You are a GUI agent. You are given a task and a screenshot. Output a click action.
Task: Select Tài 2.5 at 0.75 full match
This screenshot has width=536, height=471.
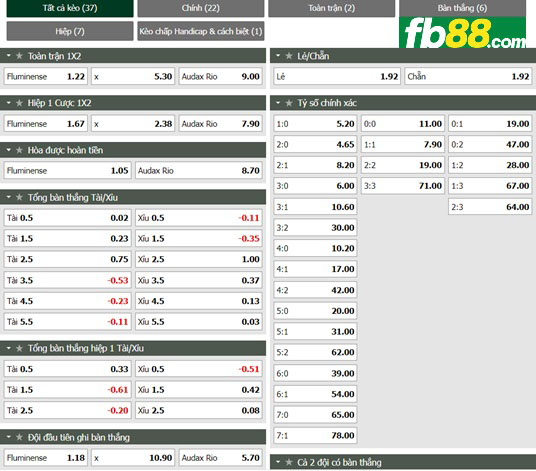pyautogui.click(x=67, y=259)
